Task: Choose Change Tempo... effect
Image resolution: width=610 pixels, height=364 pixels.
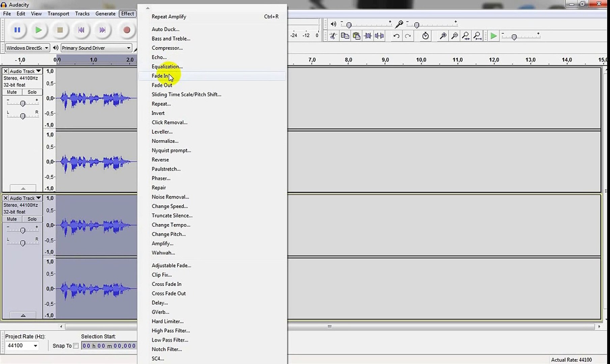Action: [212, 225]
